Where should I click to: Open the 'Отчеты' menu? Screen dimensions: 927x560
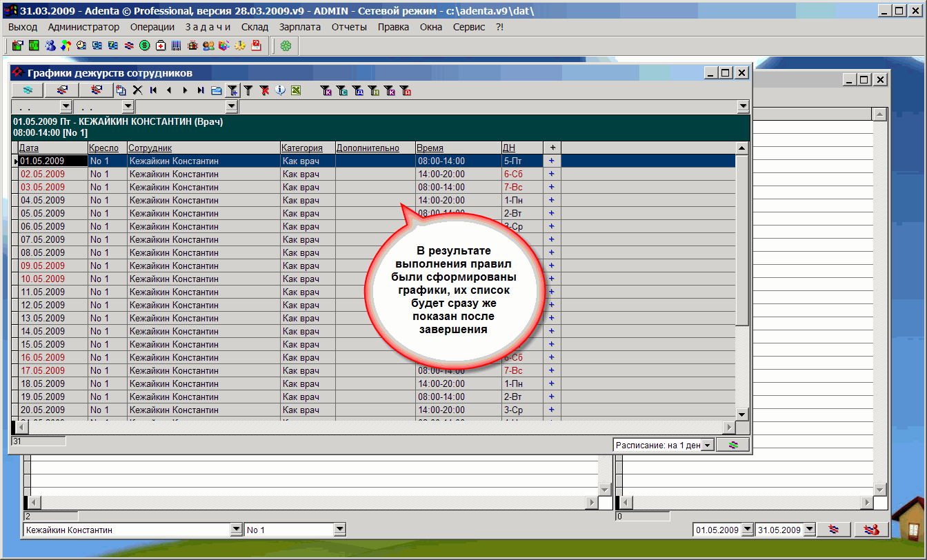[x=349, y=27]
